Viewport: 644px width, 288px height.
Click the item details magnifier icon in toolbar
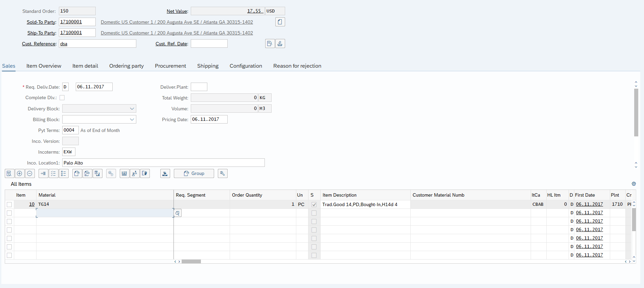click(9, 174)
